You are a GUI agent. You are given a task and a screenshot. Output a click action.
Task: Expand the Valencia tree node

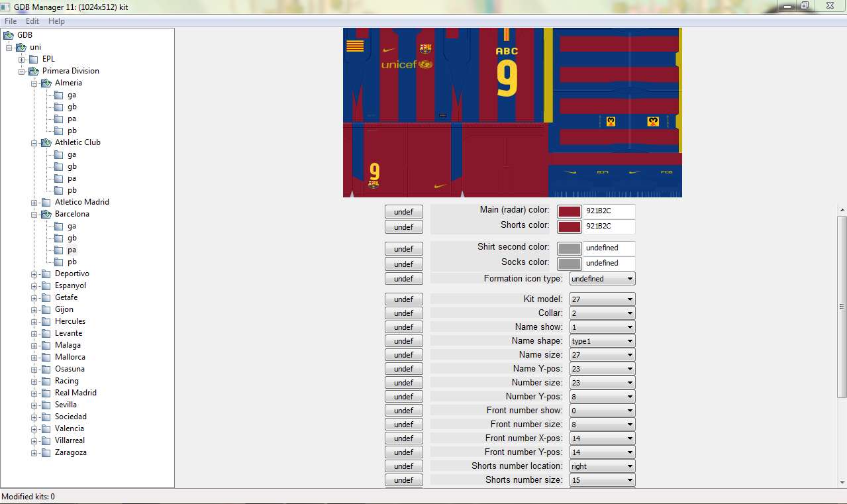click(x=34, y=428)
